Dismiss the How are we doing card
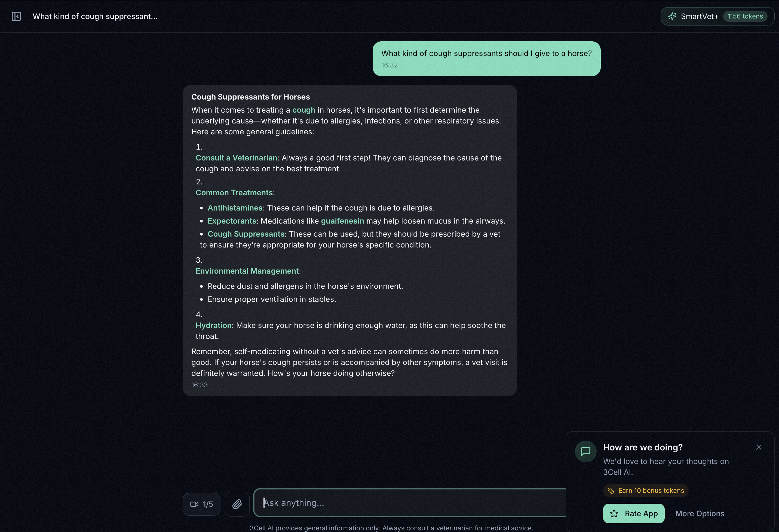Screen dimensions: 779x532 point(759,447)
